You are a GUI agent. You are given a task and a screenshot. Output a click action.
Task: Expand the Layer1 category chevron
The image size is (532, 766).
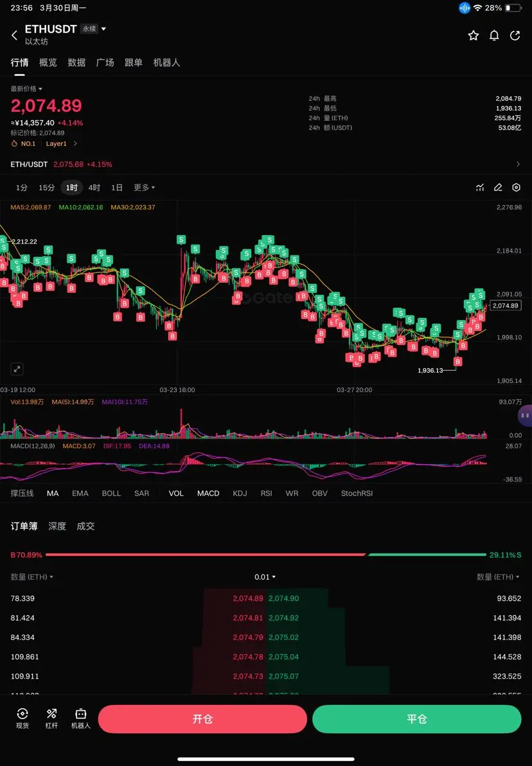75,144
